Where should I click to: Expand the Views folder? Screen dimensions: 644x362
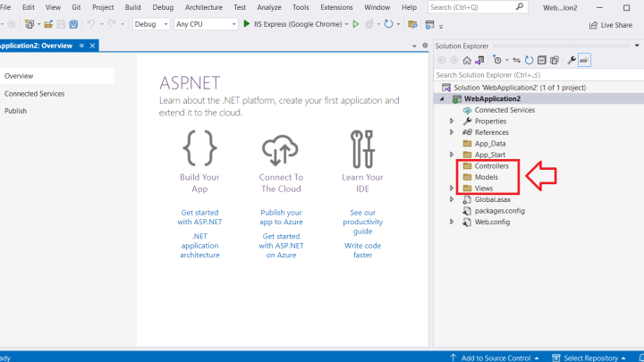coord(452,189)
